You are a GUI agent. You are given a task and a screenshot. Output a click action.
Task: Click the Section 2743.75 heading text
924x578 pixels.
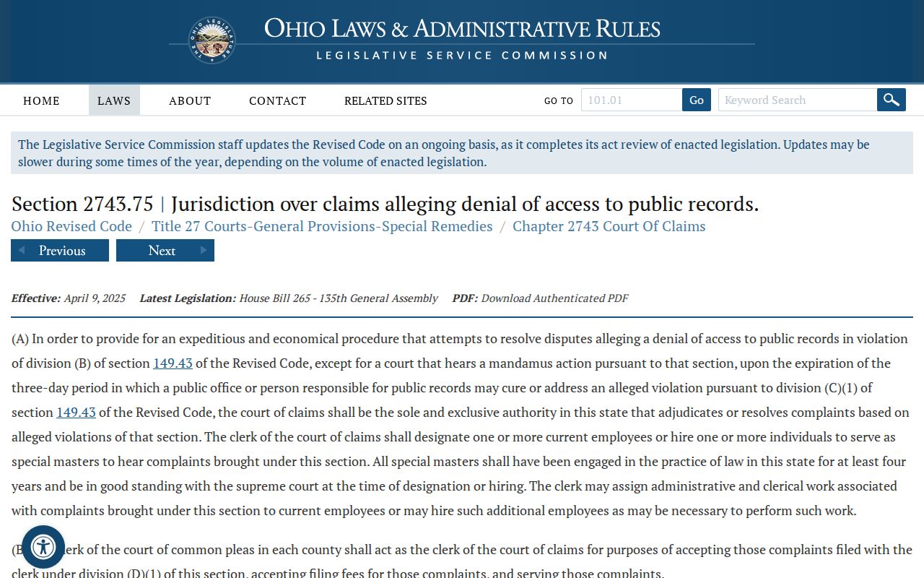(x=385, y=204)
